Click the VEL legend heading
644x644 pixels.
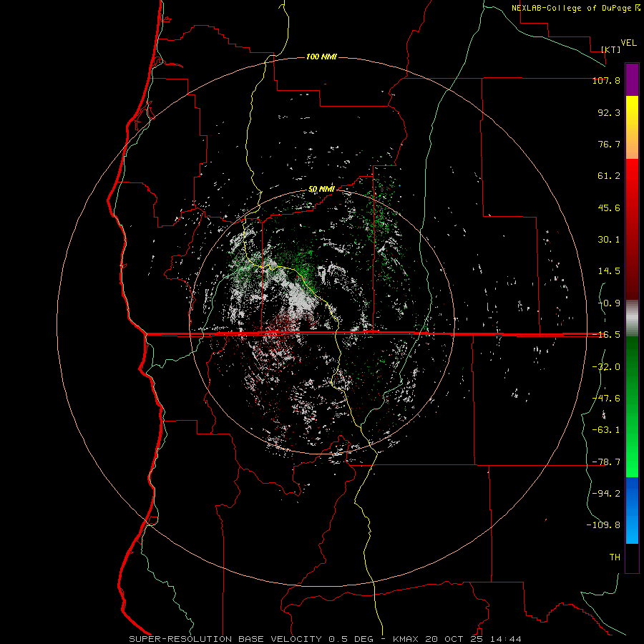click(629, 43)
